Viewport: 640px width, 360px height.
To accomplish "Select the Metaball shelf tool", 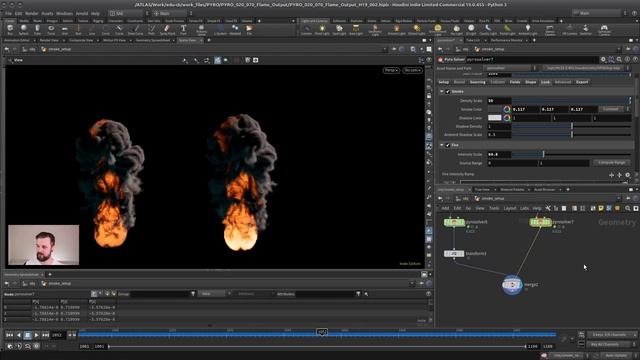I will click(235, 29).
